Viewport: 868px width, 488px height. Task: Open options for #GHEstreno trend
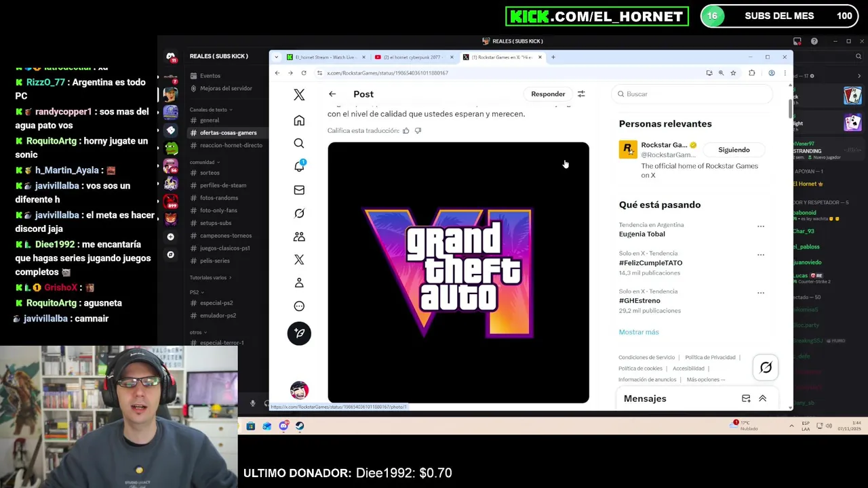tap(761, 293)
